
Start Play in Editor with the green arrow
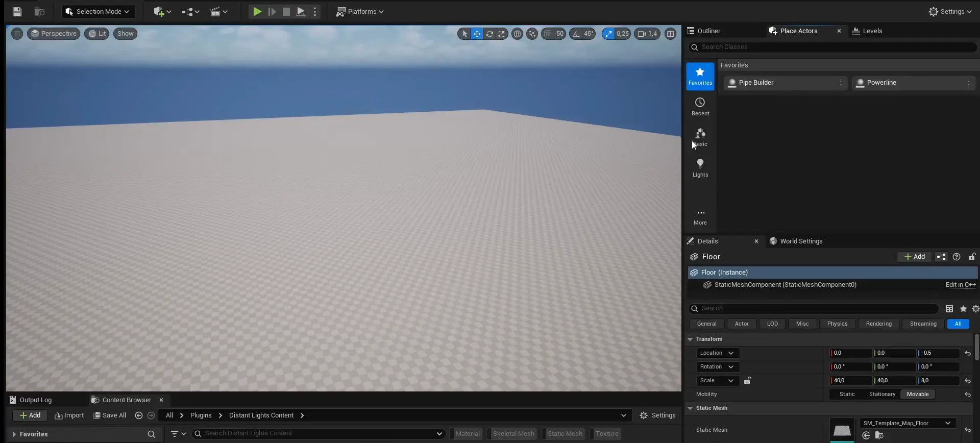tap(257, 11)
